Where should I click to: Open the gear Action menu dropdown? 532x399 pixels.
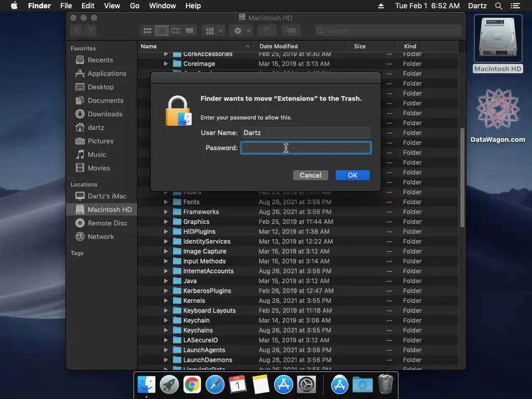pos(242,31)
